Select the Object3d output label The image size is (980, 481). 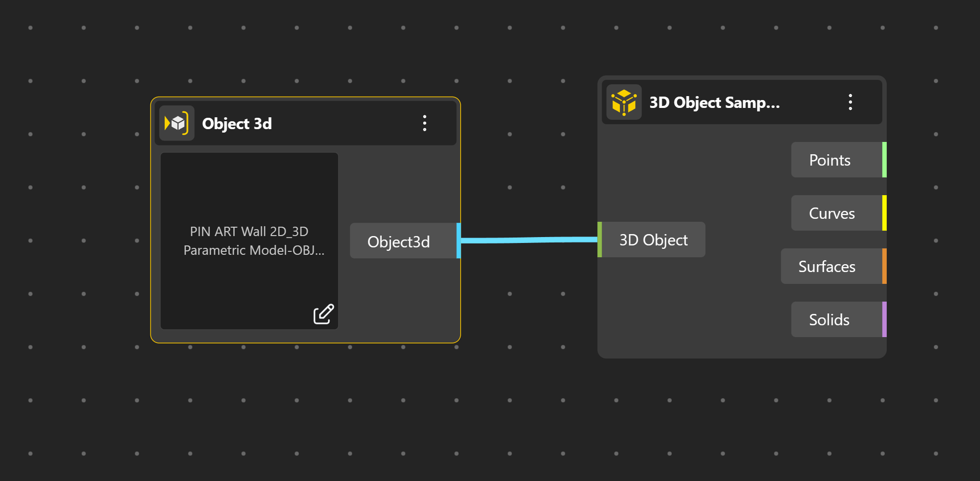pos(399,241)
